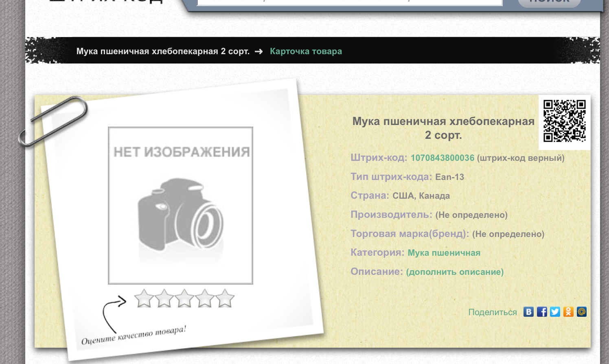Open the 'Мука пшеничная' category link
Image resolution: width=609 pixels, height=364 pixels.
click(444, 253)
